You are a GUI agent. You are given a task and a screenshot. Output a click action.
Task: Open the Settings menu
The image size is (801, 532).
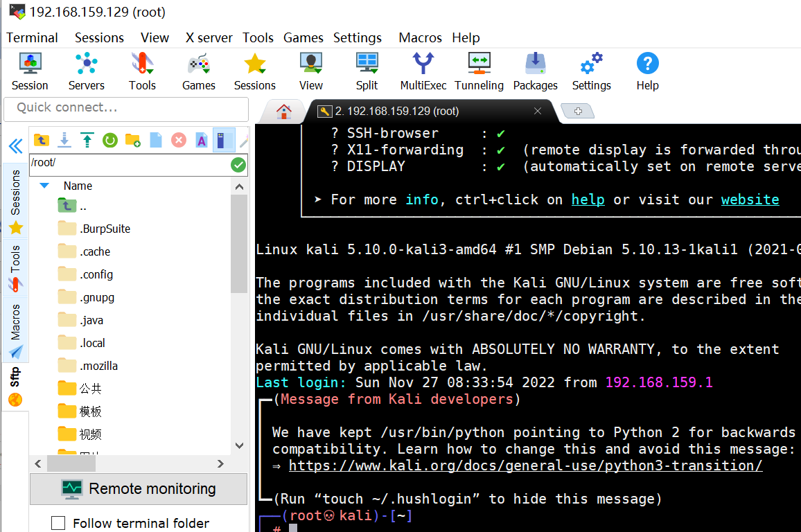click(358, 38)
